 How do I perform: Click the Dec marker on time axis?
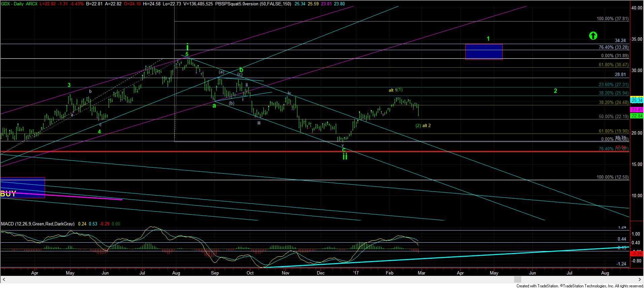coord(321,273)
